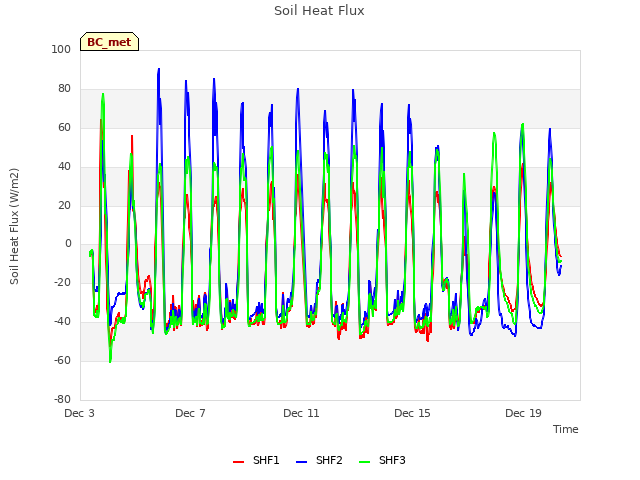The height and width of the screenshot is (480, 640).
Task: Click the Time axis title
Action: coord(566,429)
